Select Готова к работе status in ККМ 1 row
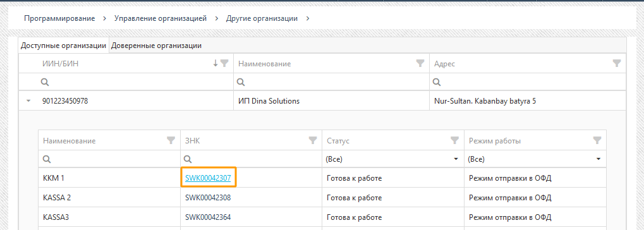This screenshot has height=230, width=644. click(x=354, y=178)
